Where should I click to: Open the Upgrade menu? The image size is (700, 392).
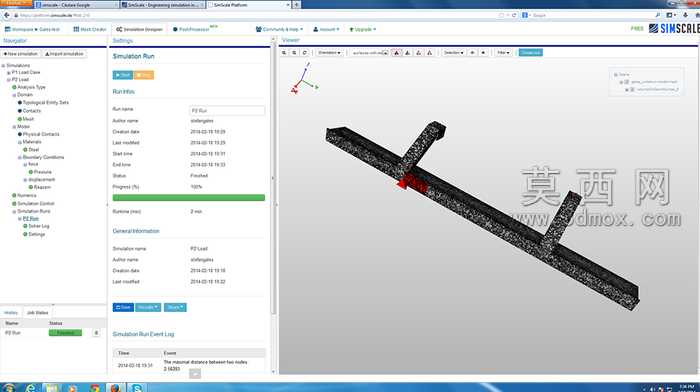pos(362,29)
